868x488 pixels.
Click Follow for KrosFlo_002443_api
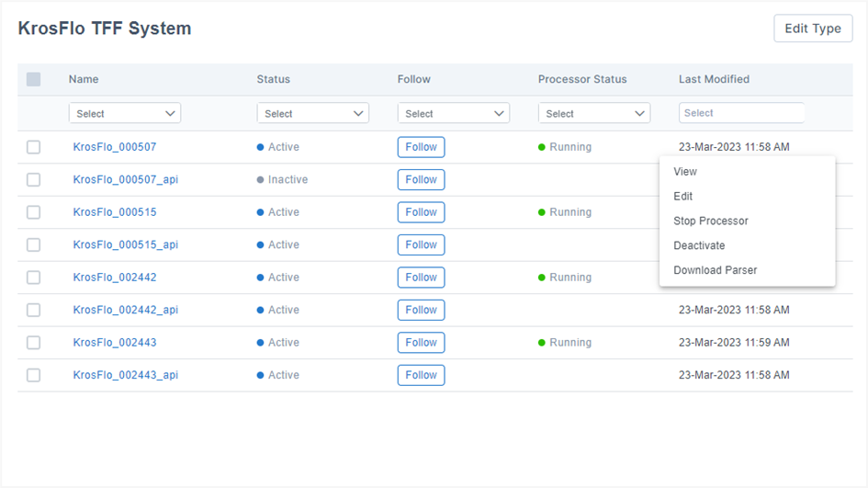coord(421,375)
